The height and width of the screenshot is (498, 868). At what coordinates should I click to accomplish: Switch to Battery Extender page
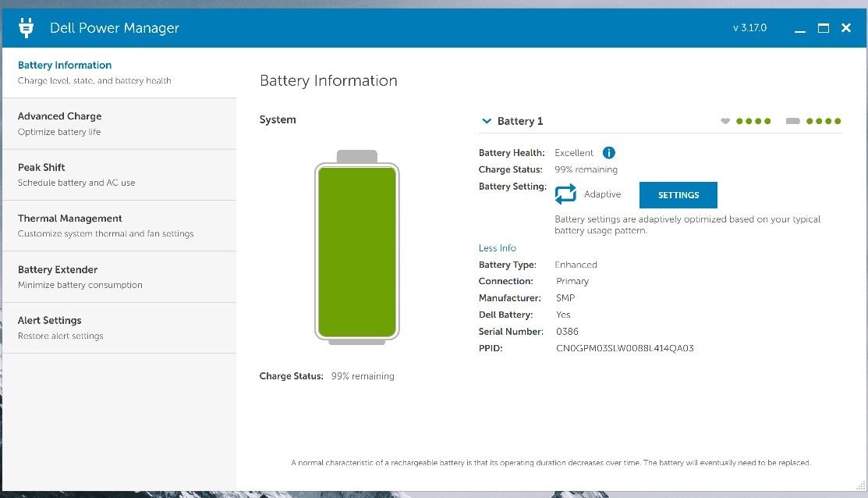[x=119, y=277]
